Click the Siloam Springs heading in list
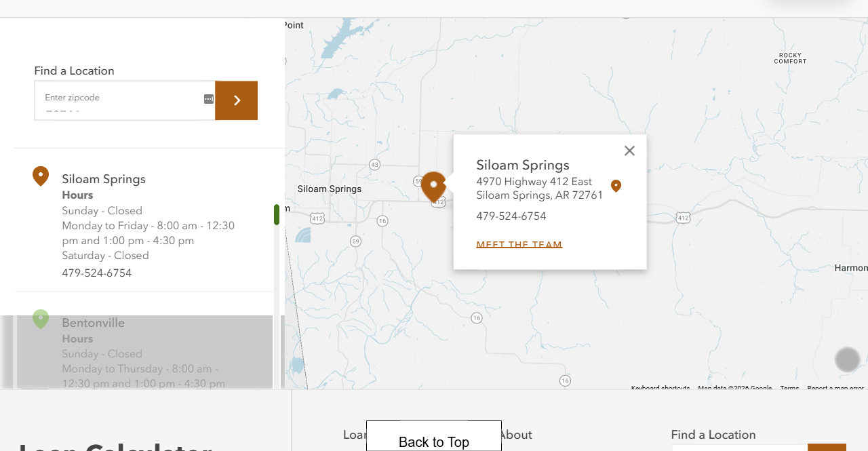Viewport: 868px width, 451px height. (x=104, y=179)
